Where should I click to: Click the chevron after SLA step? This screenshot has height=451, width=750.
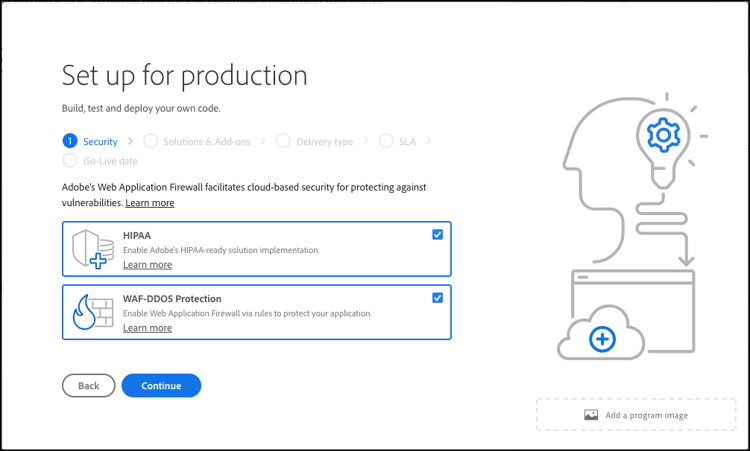click(428, 142)
